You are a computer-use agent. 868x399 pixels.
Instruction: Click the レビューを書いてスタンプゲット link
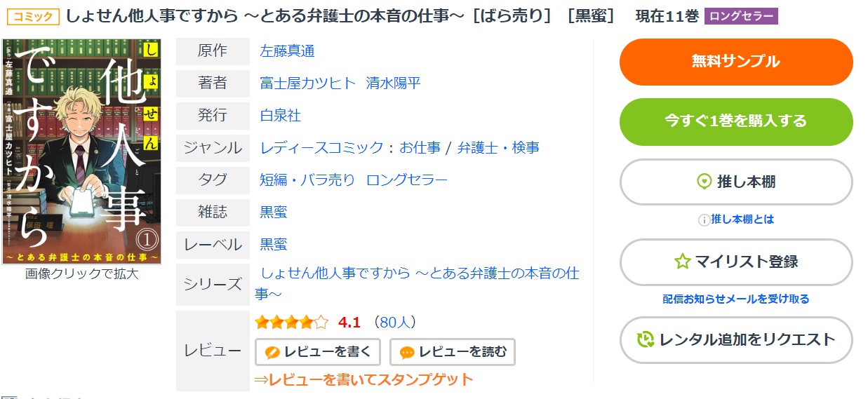(364, 379)
